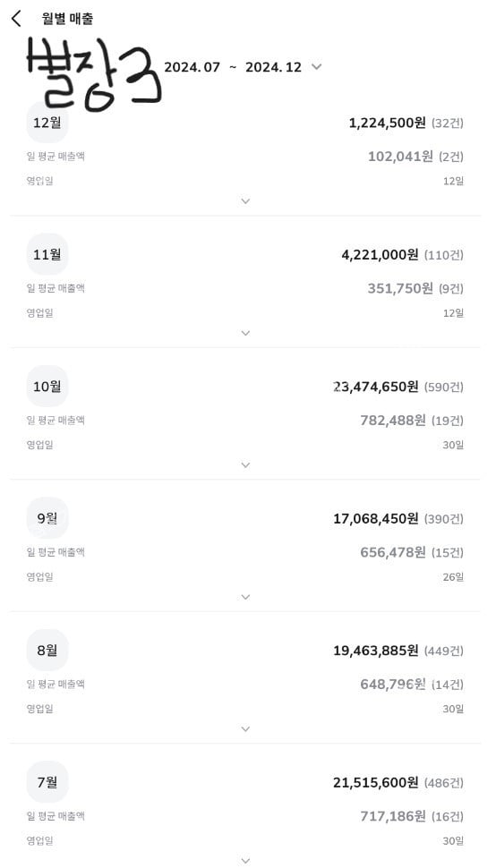This screenshot has width=496, height=868.
Task: Select the 9월 month badge
Action: click(47, 518)
